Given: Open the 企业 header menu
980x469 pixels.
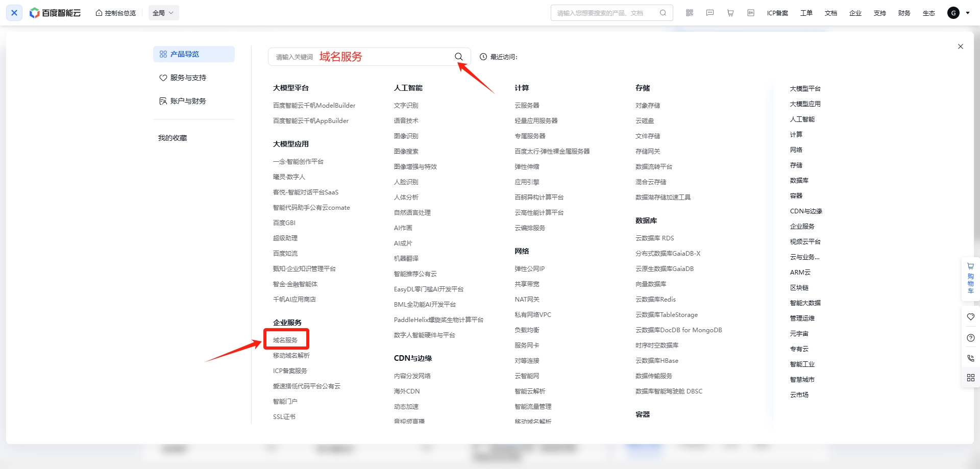Looking at the screenshot, I should [855, 13].
